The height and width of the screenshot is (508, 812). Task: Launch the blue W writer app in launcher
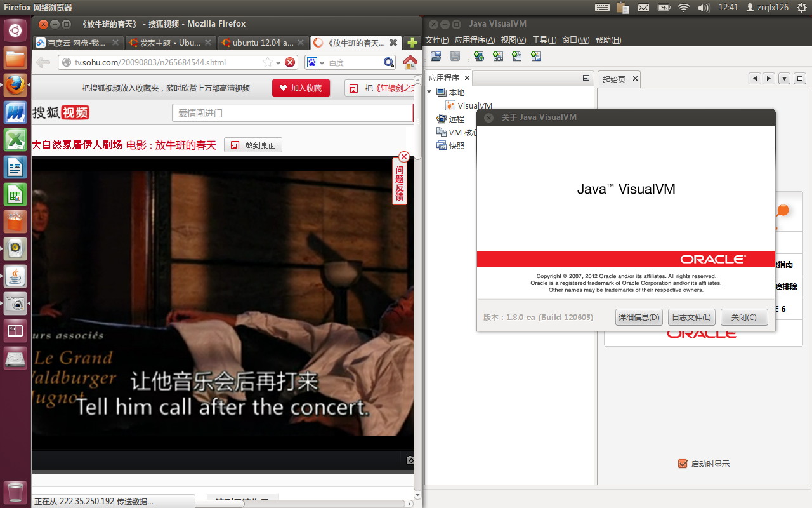pyautogui.click(x=15, y=112)
